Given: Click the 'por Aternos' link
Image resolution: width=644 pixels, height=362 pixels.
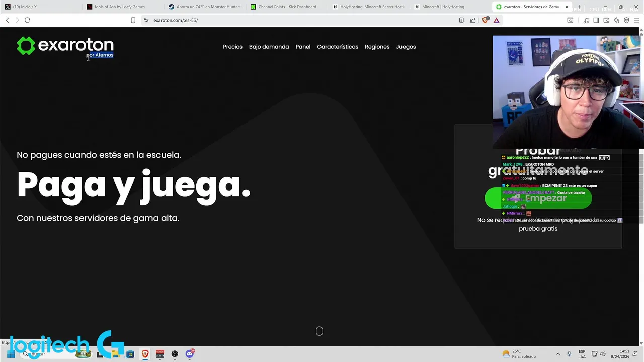Looking at the screenshot, I should 100,55.
